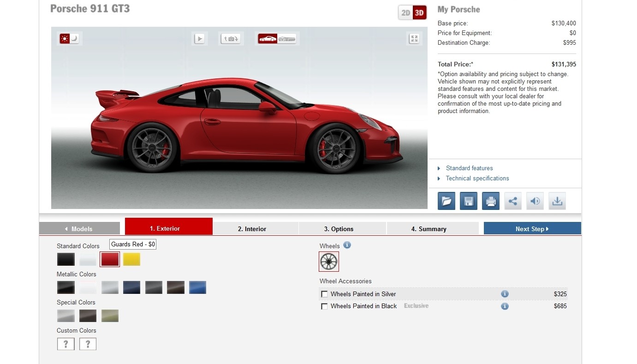Screen dimensions: 637x364
Task: Select the yellow standard color swatch
Action: [131, 259]
